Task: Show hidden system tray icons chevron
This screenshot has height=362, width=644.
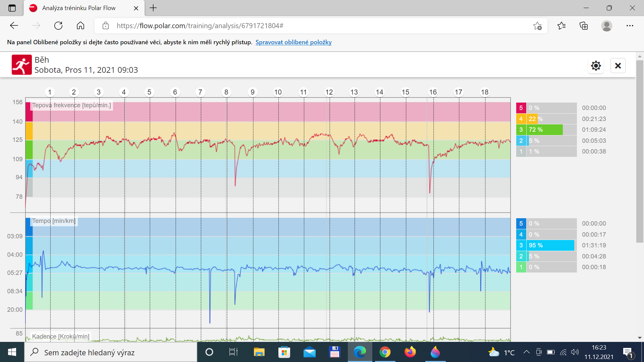Action: (527, 352)
